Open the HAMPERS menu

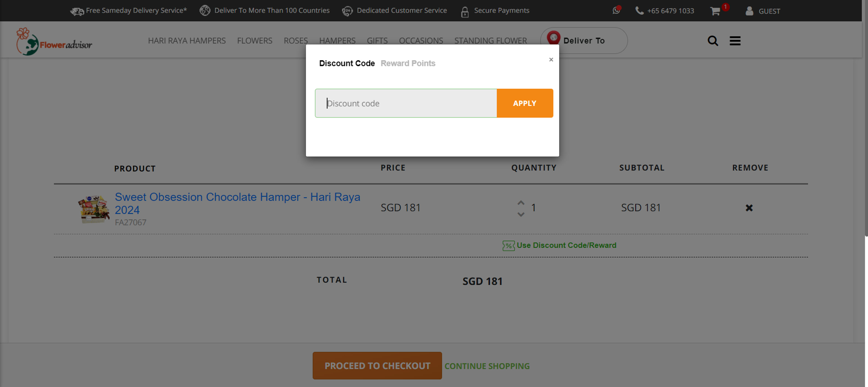tap(337, 40)
